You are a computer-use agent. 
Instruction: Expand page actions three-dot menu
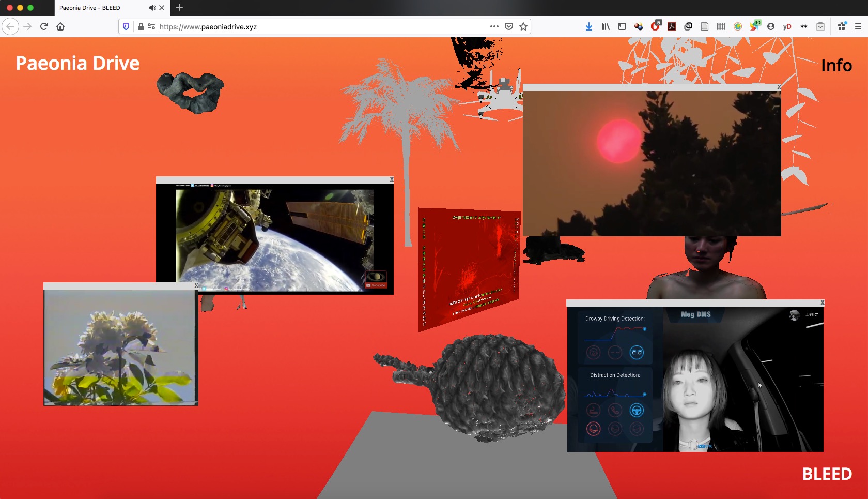494,26
